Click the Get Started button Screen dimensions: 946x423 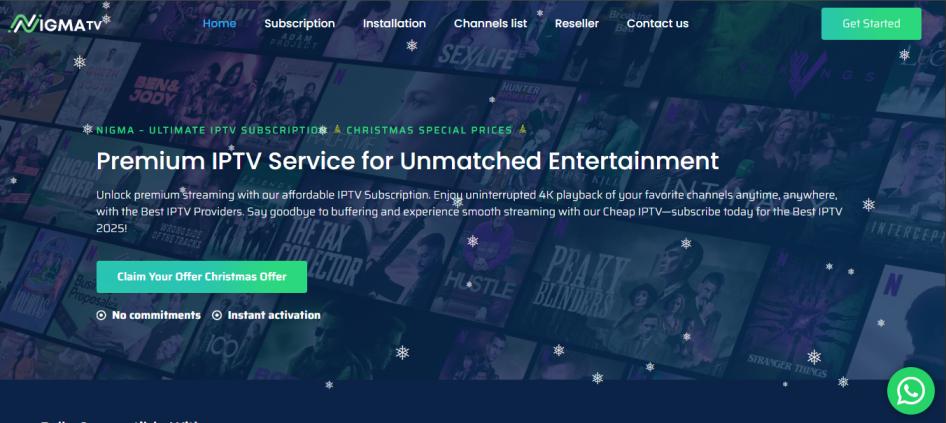coord(871,24)
